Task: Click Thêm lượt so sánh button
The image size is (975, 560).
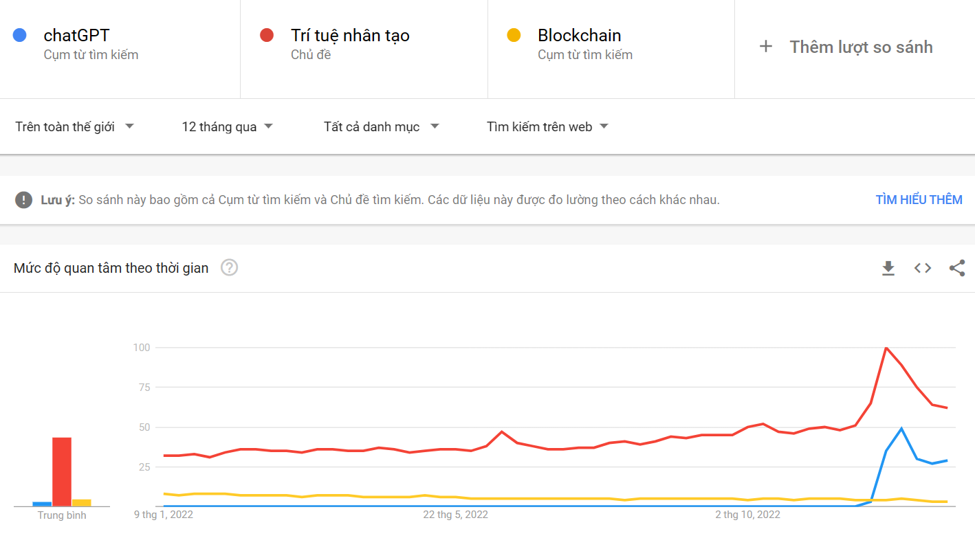Action: tap(861, 47)
